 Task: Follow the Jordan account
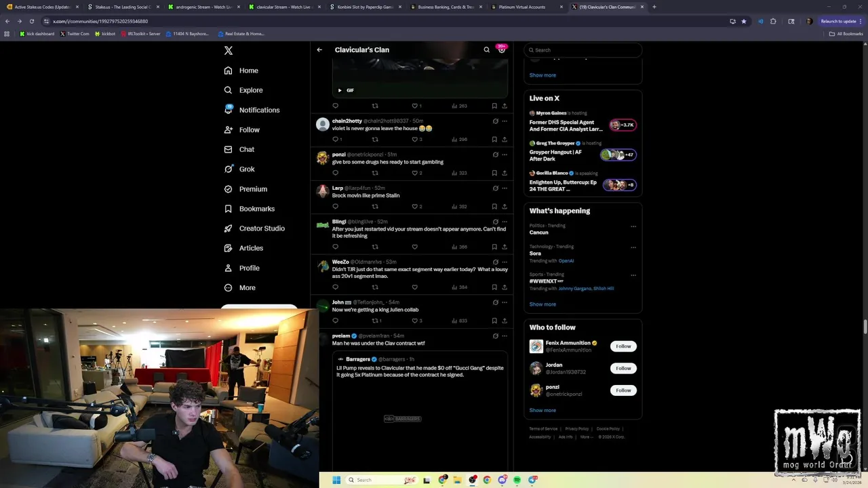[623, 368]
